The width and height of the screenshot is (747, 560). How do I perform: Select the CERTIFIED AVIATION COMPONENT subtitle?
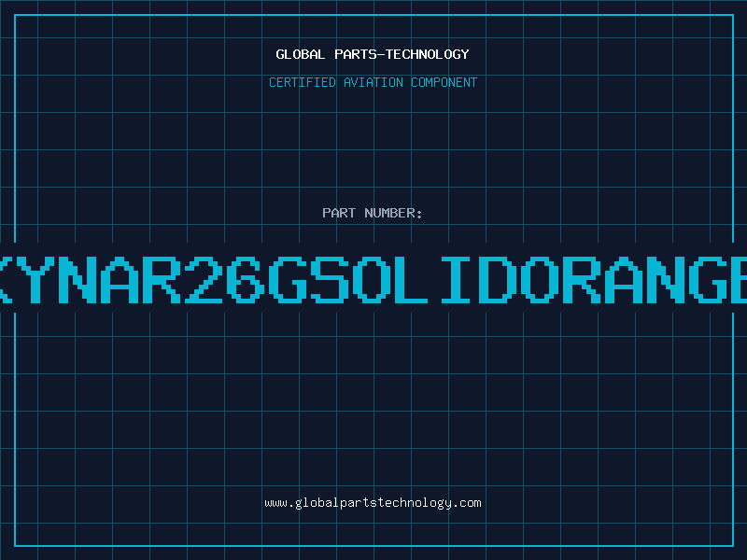[x=373, y=82]
